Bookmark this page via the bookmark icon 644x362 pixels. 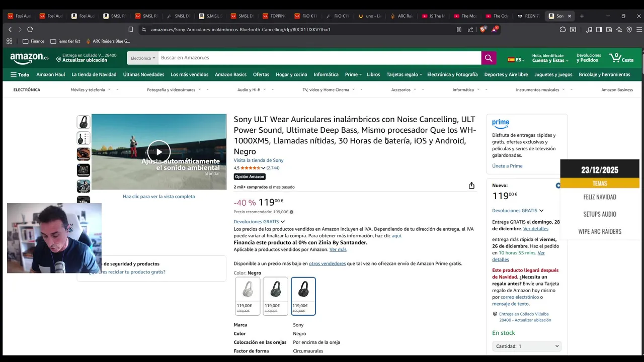[131, 30]
